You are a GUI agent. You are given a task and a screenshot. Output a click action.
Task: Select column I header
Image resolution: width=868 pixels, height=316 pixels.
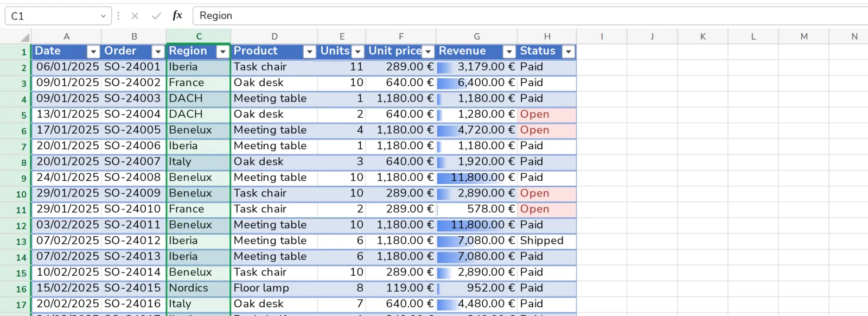[x=602, y=36]
